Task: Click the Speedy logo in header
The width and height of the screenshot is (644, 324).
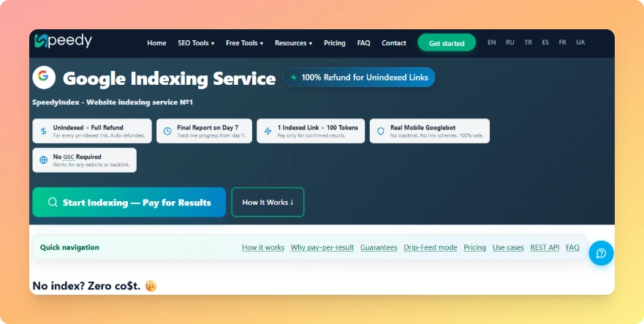Action: (x=64, y=41)
